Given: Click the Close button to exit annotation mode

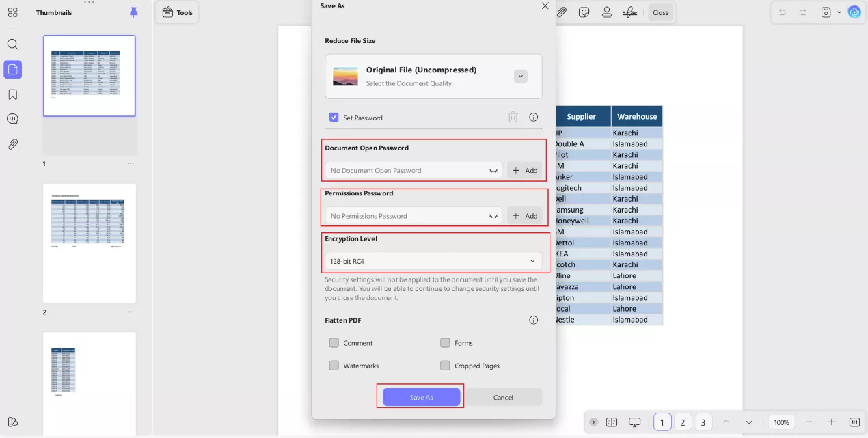Looking at the screenshot, I should point(660,12).
